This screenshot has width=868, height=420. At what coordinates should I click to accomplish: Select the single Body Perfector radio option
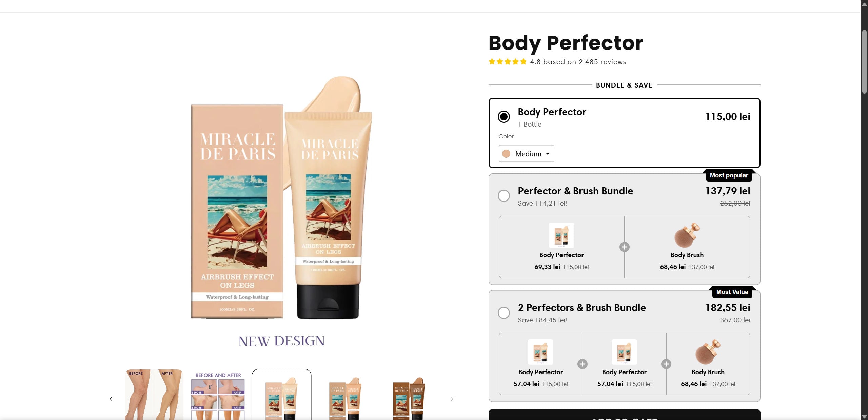click(x=504, y=117)
